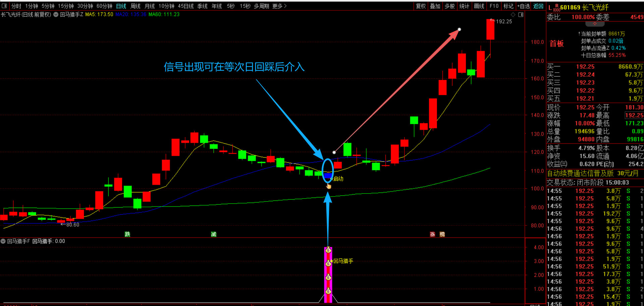644x306 pixels.
Task: Switch to 月线 monthly period
Action: 150,6
